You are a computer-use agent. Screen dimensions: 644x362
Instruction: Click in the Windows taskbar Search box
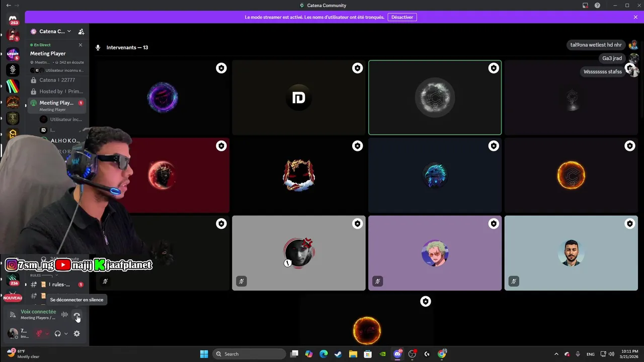tap(249, 354)
